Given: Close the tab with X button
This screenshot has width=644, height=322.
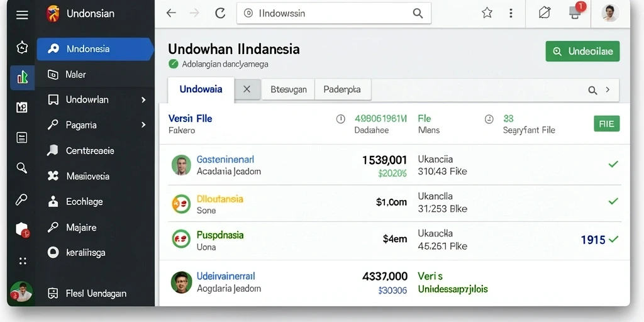Looking at the screenshot, I should coord(247,89).
